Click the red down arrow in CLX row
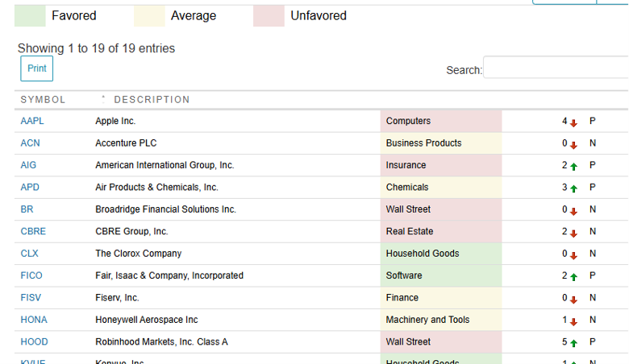This screenshot has width=629, height=364. click(573, 256)
